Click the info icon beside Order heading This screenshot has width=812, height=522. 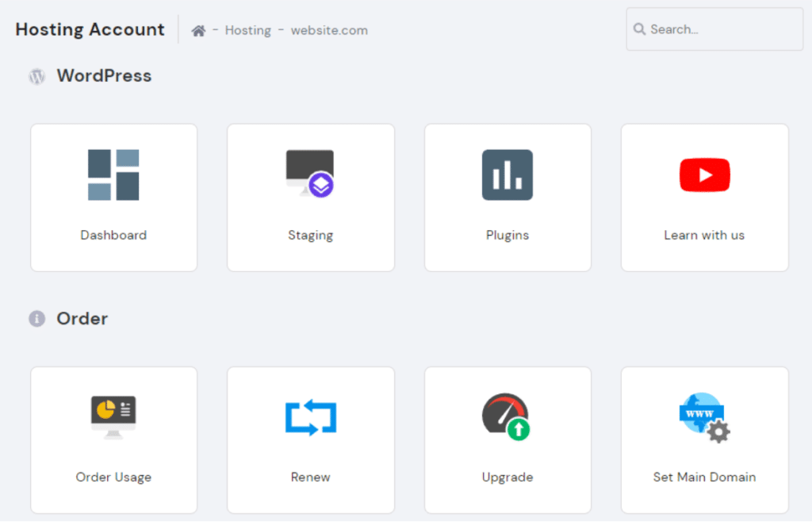pos(36,318)
